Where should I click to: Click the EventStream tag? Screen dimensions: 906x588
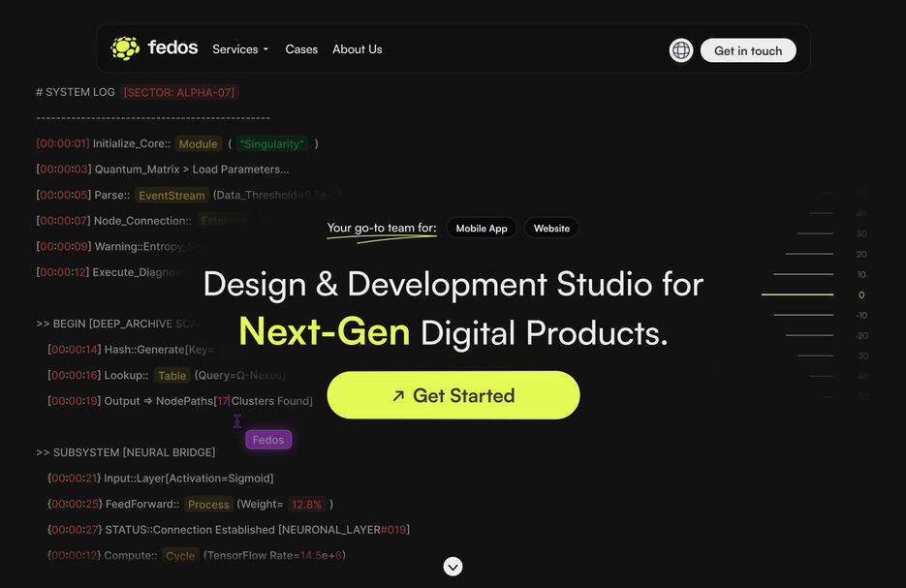point(172,196)
